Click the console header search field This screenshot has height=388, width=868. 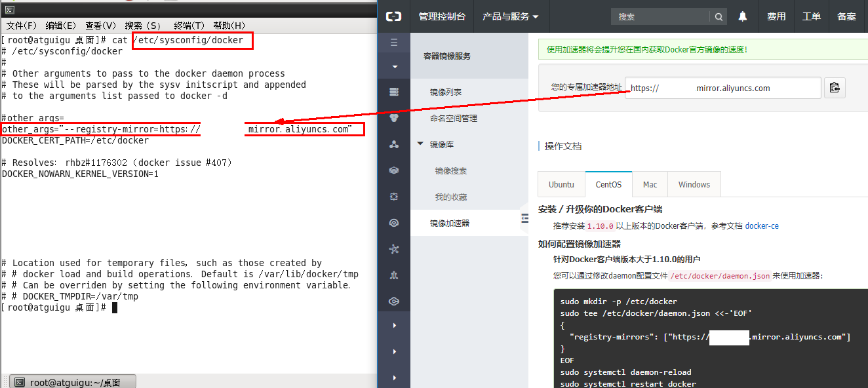tap(661, 17)
